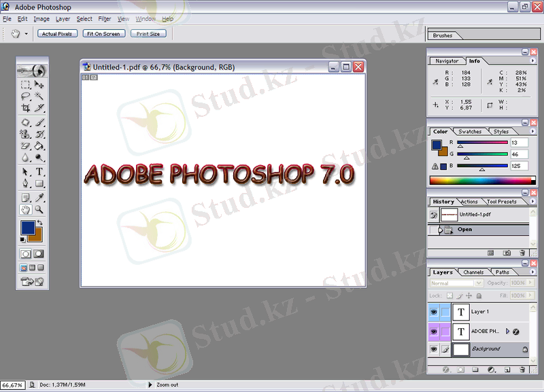Click the Fit On Screen button

(x=103, y=33)
